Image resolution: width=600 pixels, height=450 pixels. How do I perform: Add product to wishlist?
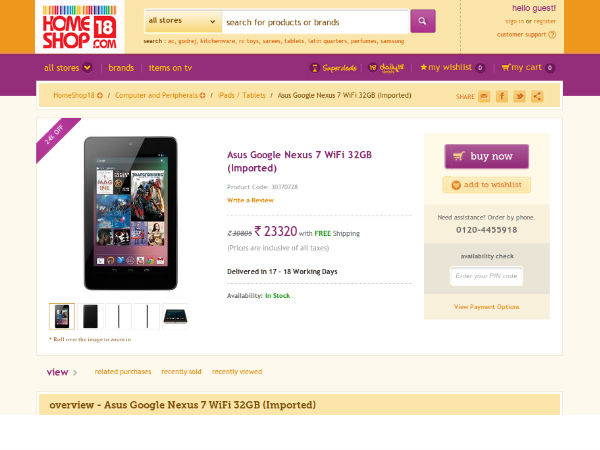point(486,185)
